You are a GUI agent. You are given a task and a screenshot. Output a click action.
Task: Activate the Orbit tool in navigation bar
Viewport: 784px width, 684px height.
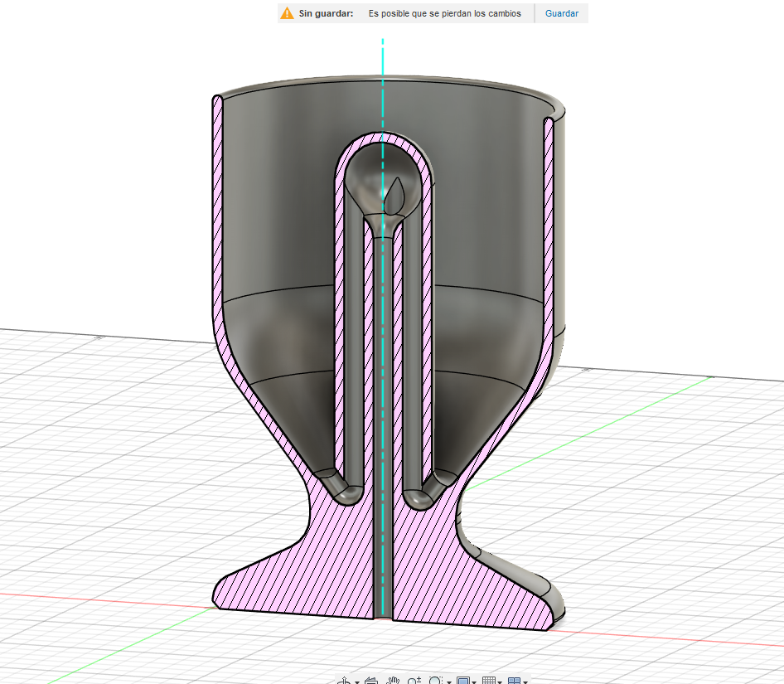pos(344,681)
